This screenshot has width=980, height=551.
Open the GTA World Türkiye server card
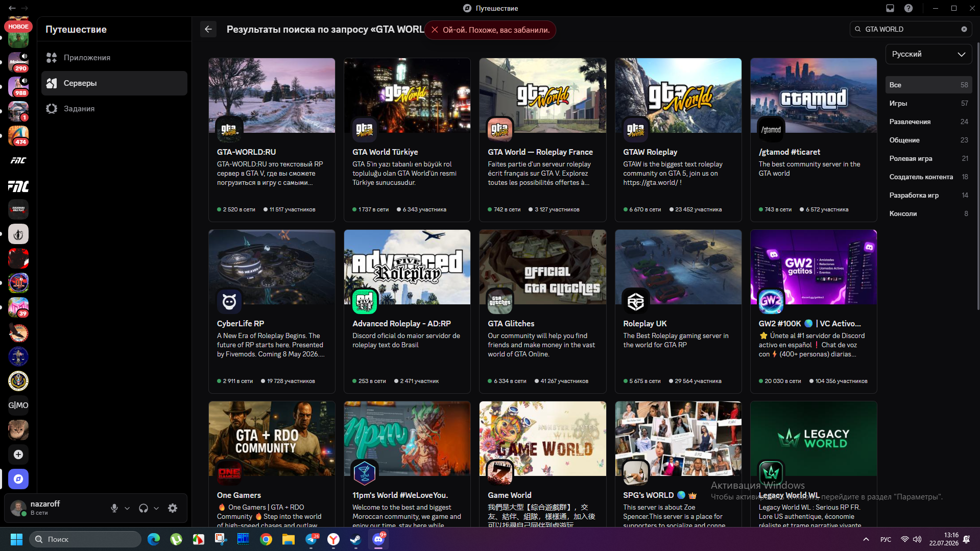click(407, 140)
